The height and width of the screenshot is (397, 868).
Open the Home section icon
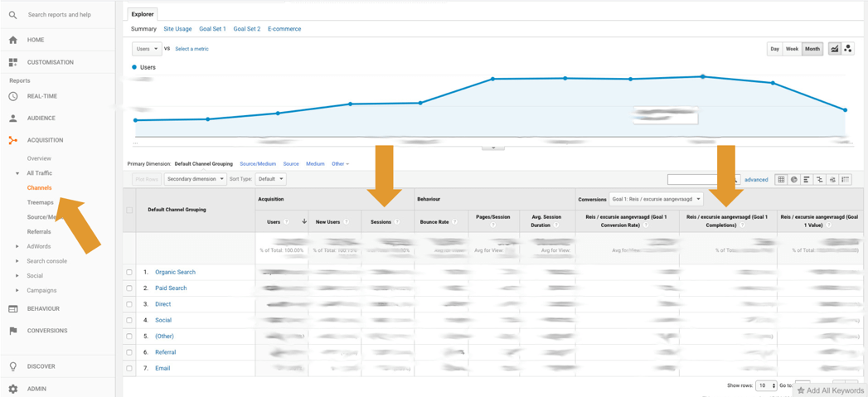[x=13, y=40]
